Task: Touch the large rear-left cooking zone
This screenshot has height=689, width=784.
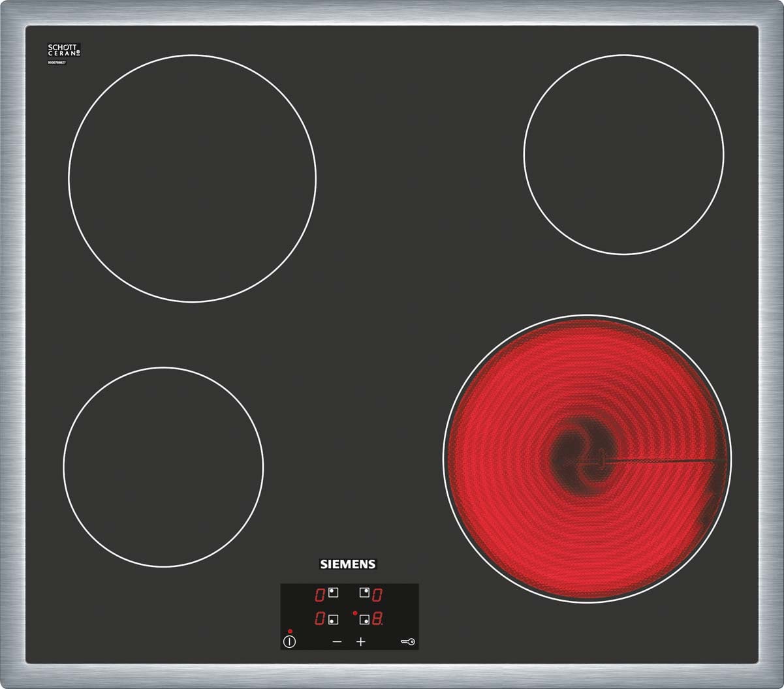Action: (x=192, y=178)
